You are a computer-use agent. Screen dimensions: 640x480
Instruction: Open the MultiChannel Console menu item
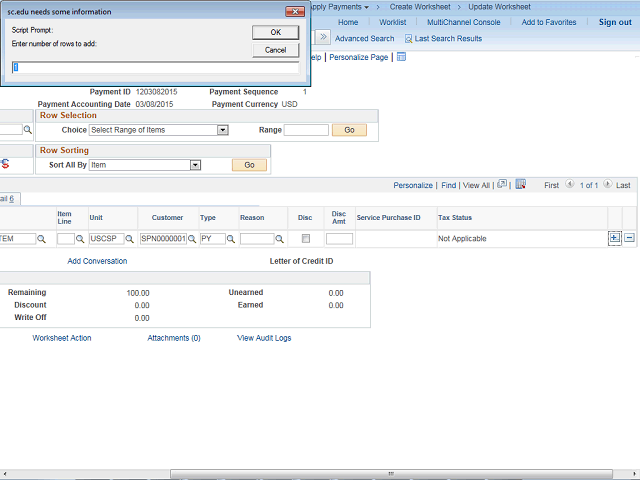click(463, 22)
